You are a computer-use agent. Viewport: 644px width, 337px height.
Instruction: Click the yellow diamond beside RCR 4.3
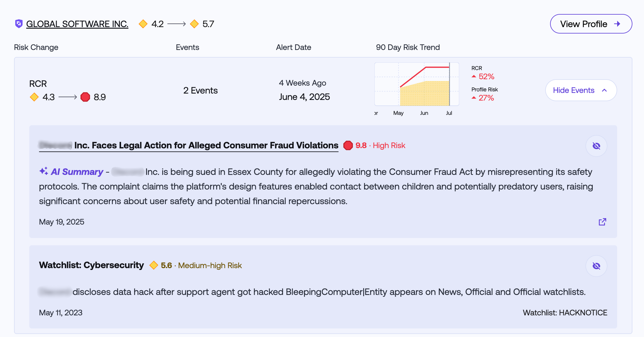click(x=34, y=97)
